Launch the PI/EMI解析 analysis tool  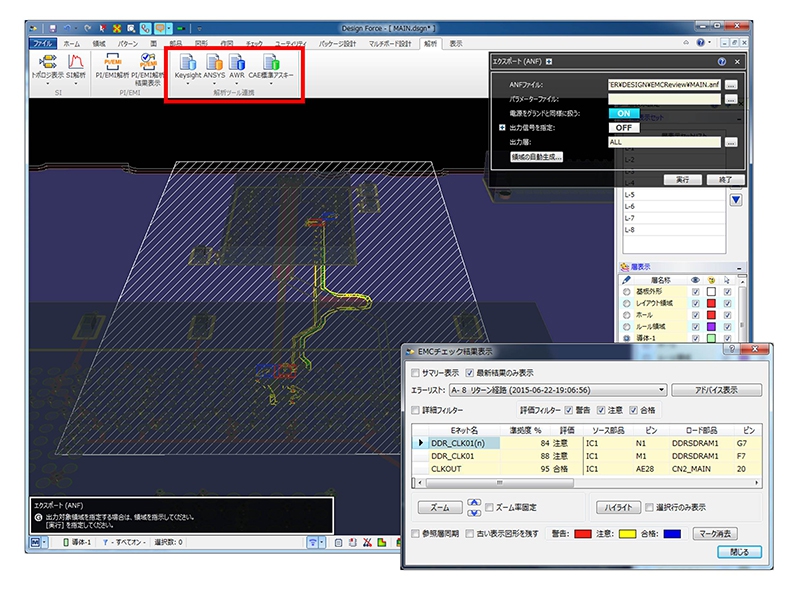(x=112, y=66)
